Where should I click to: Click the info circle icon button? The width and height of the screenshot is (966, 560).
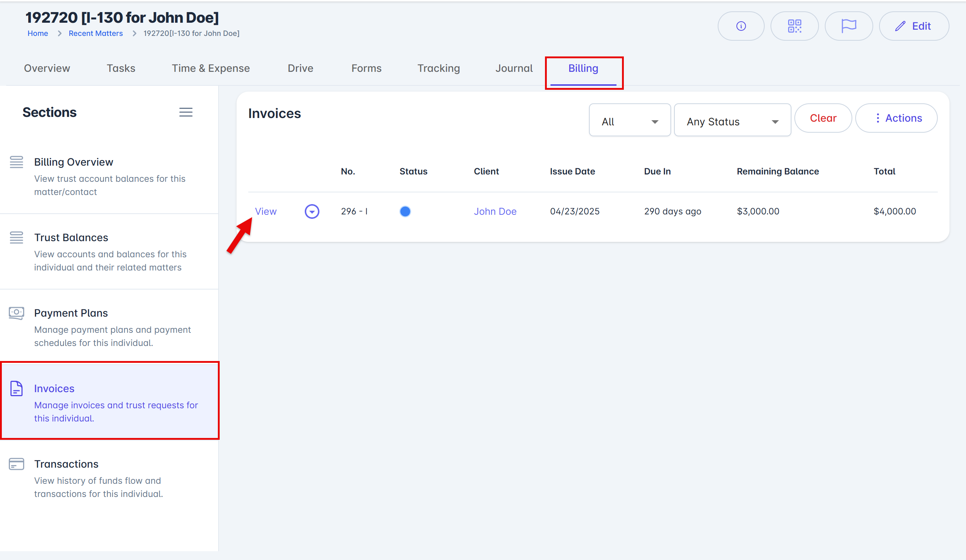pyautogui.click(x=740, y=26)
